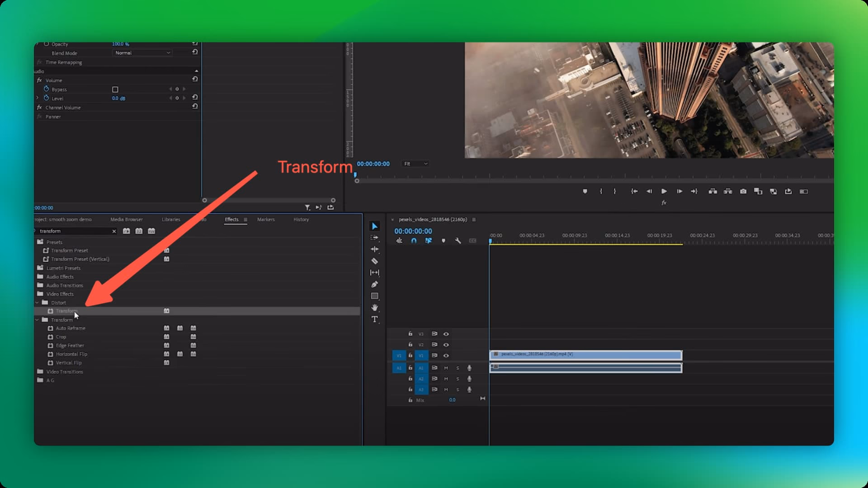Click the Level dB value scrubber
This screenshot has height=488, width=868.
pyautogui.click(x=118, y=98)
